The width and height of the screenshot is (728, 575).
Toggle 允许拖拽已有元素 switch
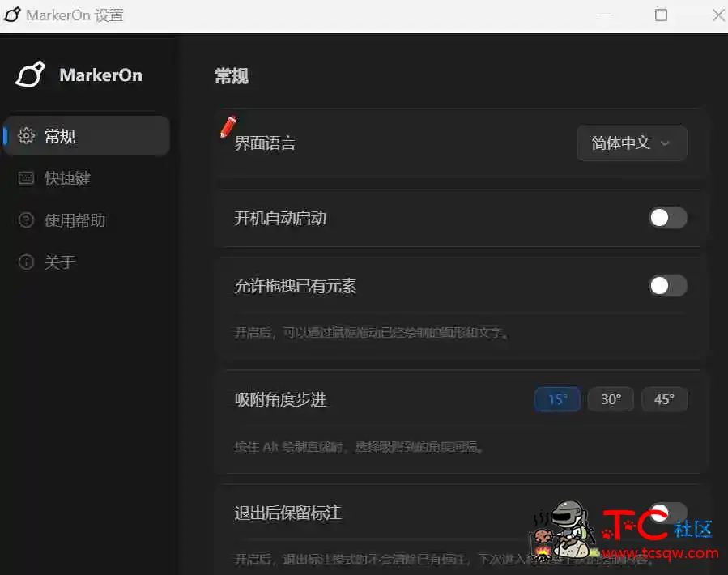[x=667, y=286]
